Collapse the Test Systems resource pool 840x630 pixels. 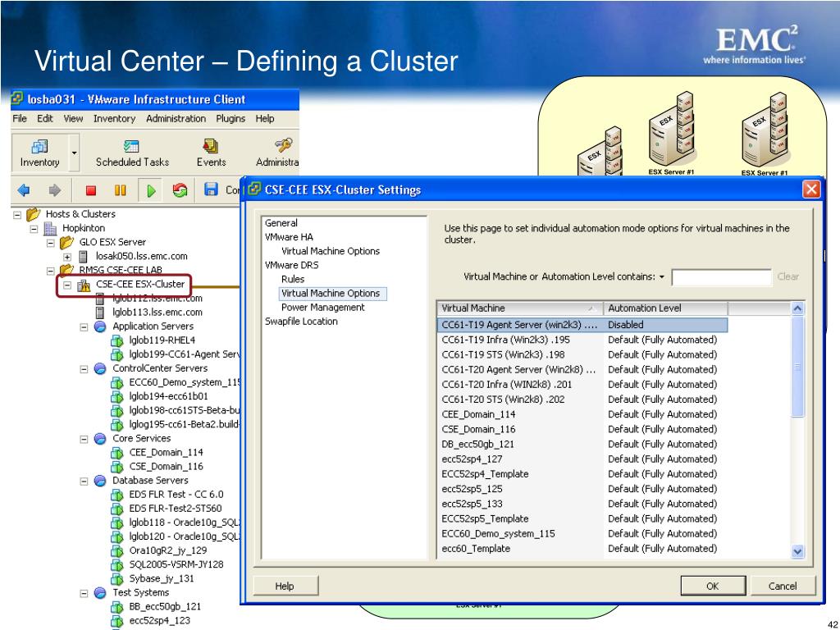(x=84, y=594)
